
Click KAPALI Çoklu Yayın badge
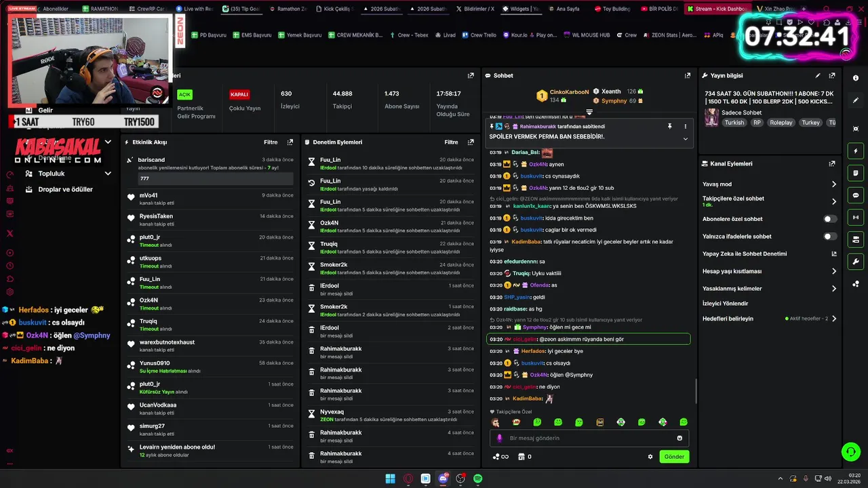click(239, 95)
